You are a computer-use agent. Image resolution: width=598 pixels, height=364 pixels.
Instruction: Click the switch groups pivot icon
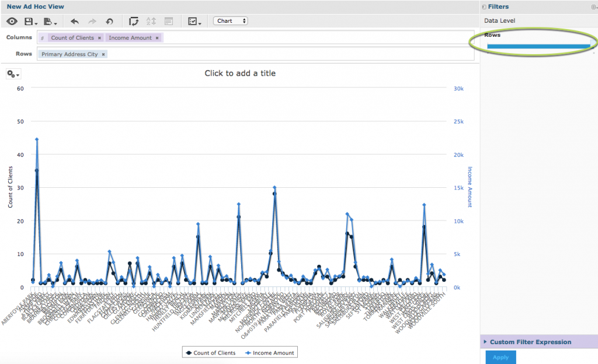[x=134, y=20]
